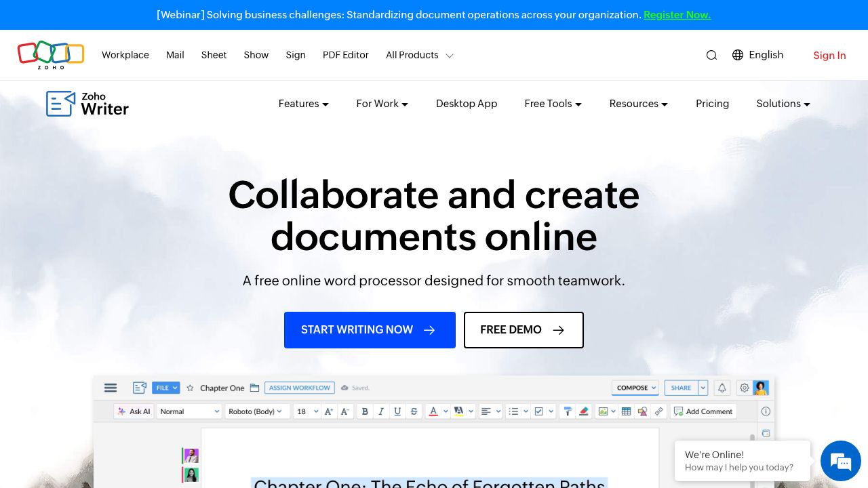Open the hamburger menu in Writer preview
The height and width of the screenshot is (488, 868).
pyautogui.click(x=111, y=388)
